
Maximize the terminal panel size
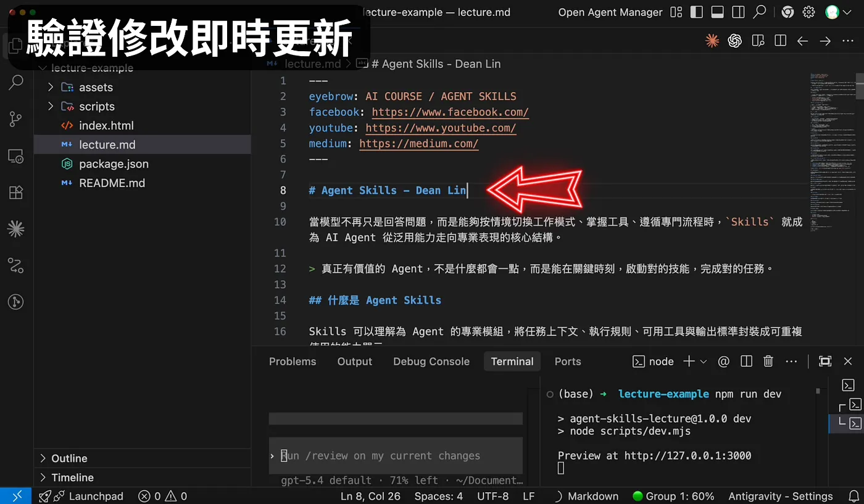coord(825,361)
